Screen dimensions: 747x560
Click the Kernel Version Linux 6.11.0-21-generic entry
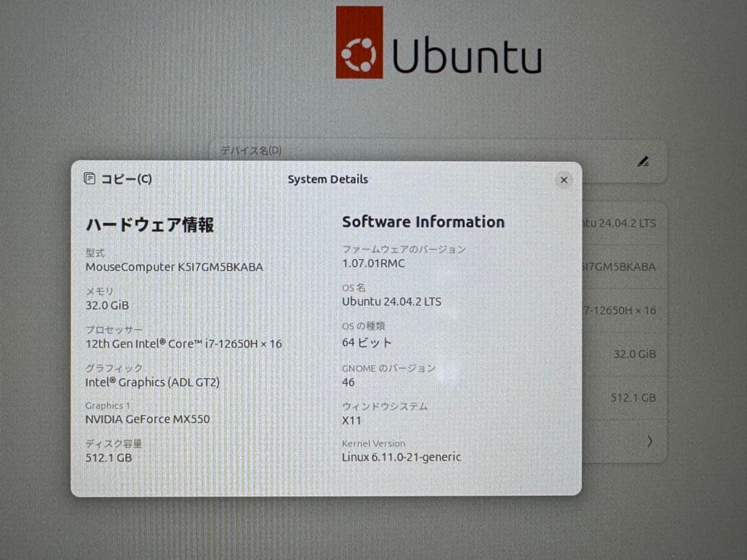click(401, 456)
